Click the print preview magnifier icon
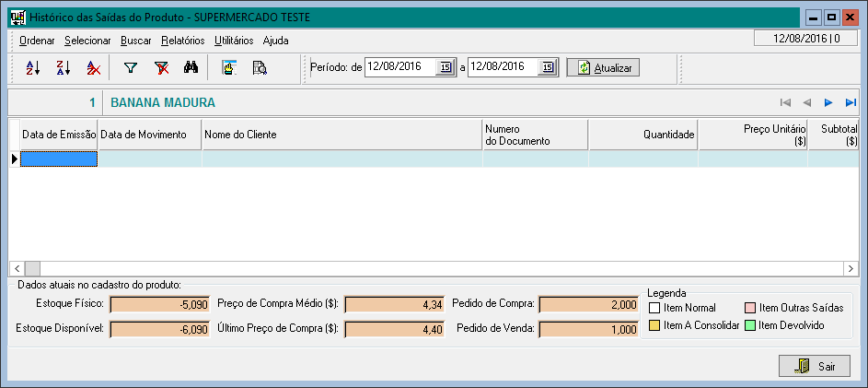868x388 pixels. point(260,67)
